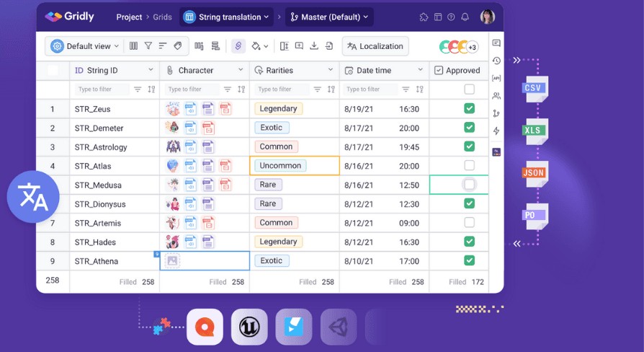
Task: Click empty Character cell for STR_Athena
Action: [205, 260]
